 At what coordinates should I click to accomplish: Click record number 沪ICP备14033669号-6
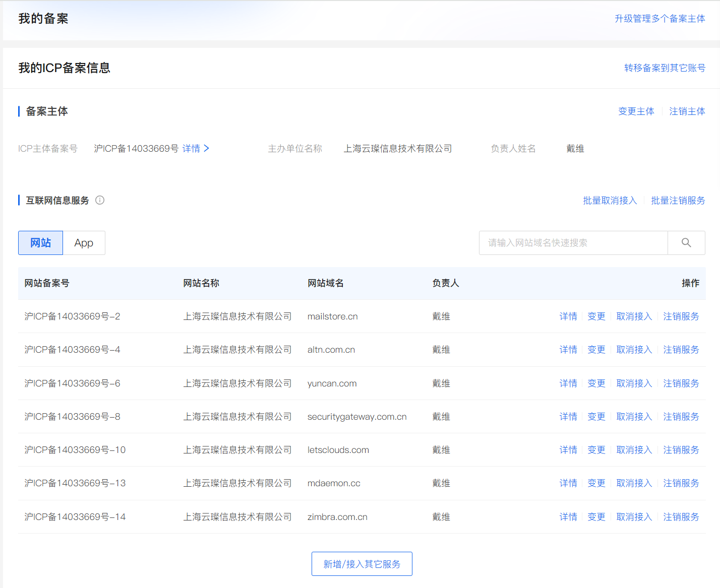[72, 383]
